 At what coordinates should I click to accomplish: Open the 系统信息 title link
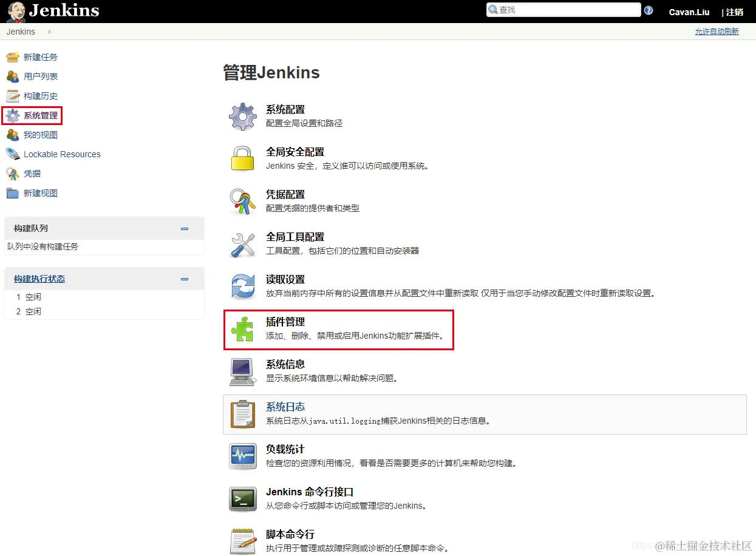[x=285, y=365]
